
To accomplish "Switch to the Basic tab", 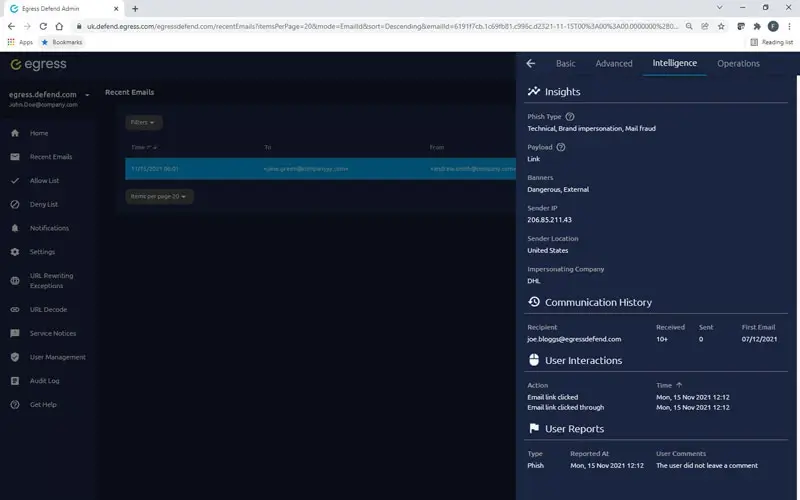I will 565,63.
